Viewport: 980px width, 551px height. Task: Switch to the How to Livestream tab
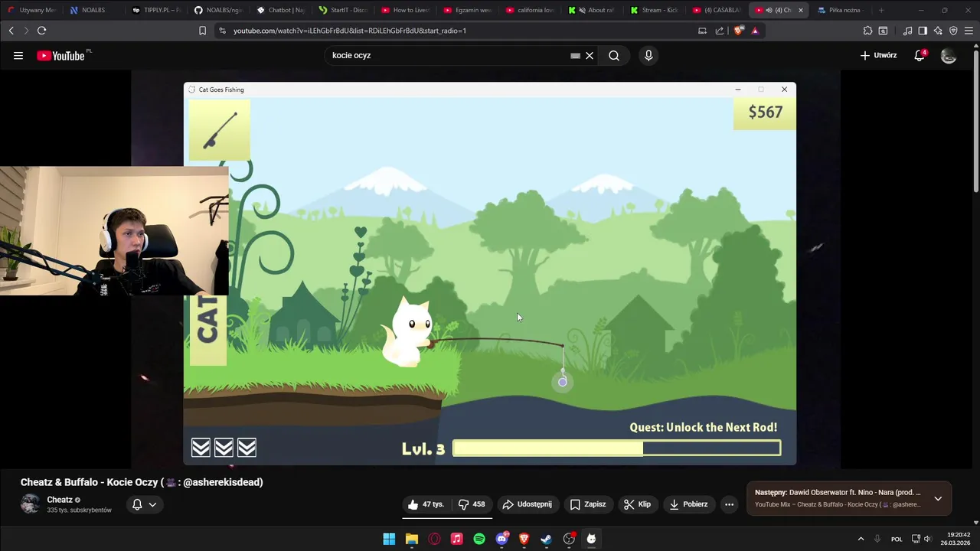pos(406,10)
